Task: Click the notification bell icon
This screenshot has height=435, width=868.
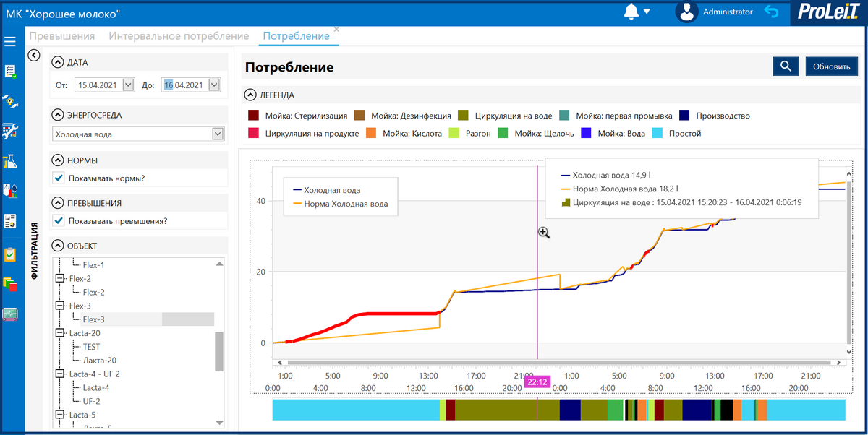Action: pos(631,12)
